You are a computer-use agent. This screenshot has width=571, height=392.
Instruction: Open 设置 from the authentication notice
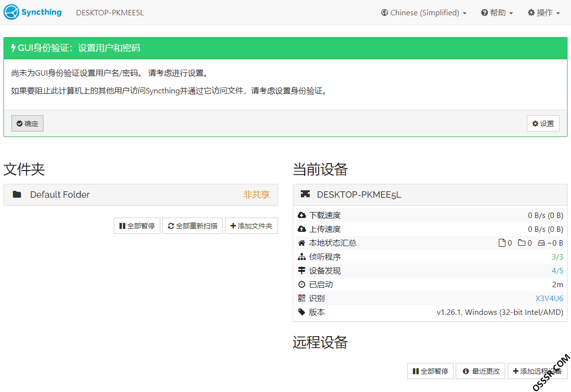click(543, 124)
